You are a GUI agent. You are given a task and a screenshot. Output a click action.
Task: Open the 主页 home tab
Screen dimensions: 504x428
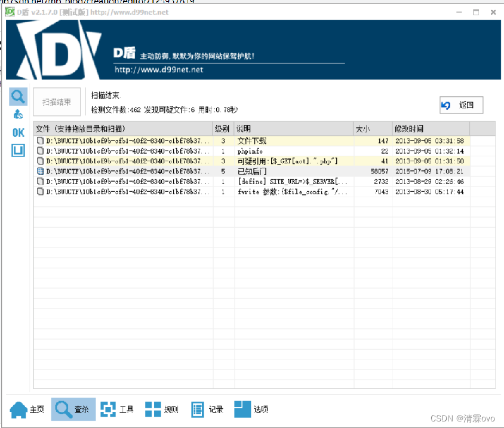(x=27, y=409)
